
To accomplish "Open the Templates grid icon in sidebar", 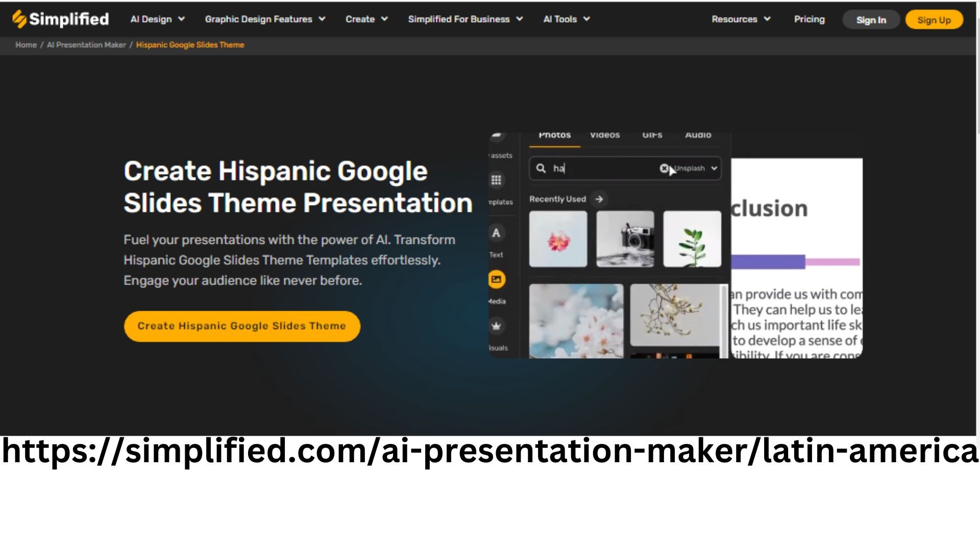I will click(496, 180).
